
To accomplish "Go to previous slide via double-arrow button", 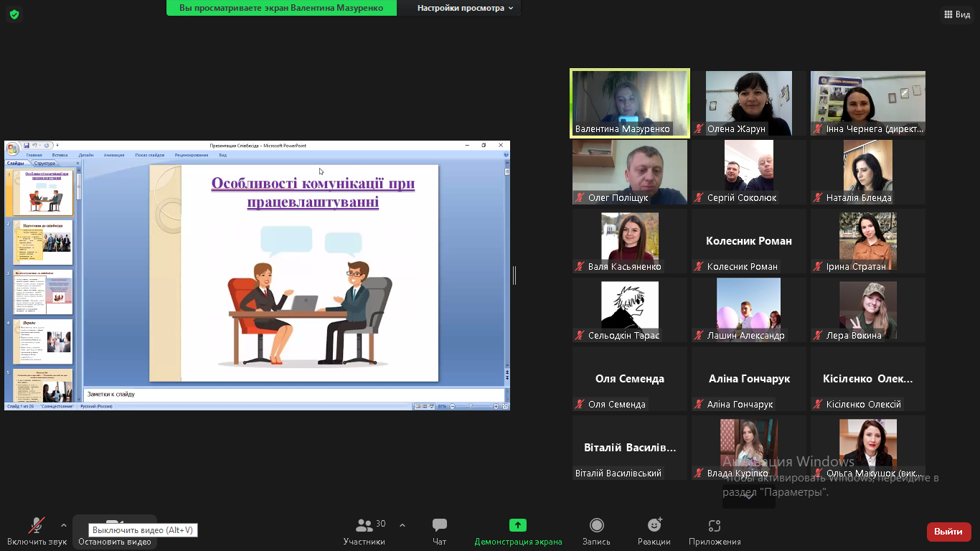I will pos(507,371).
